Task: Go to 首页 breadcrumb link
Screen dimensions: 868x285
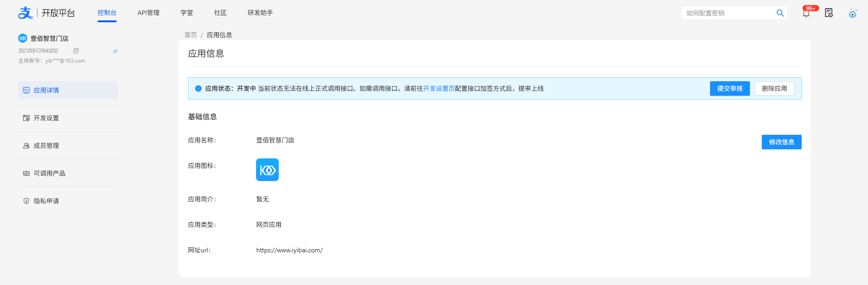Action: 191,35
